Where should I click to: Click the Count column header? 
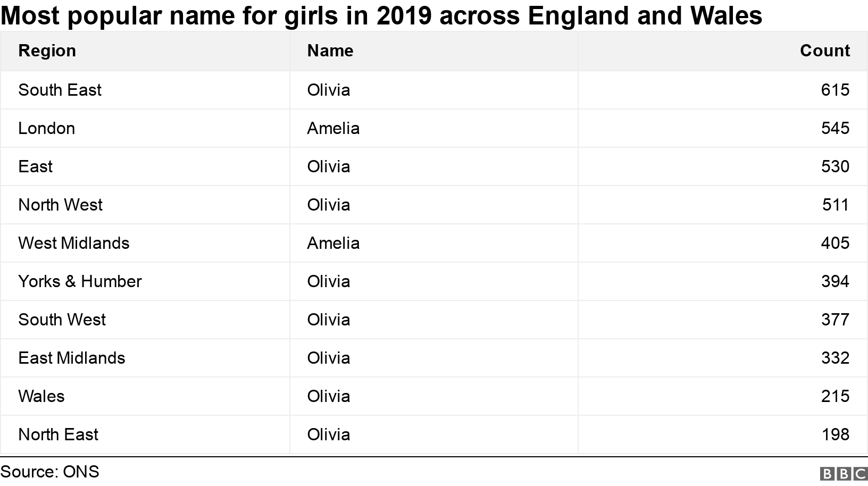[824, 51]
